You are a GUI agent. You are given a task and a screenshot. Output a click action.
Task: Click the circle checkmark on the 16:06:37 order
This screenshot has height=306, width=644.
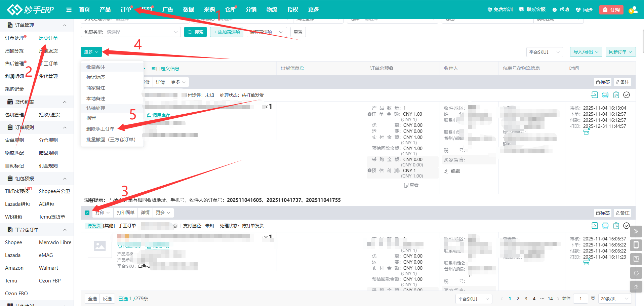tap(627, 226)
